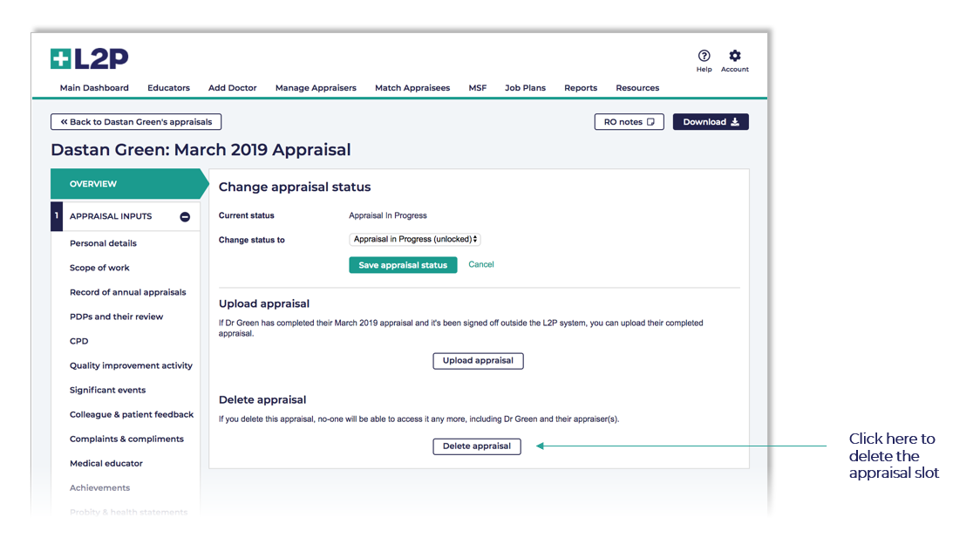Viewport: 980px width, 538px height.
Task: Open the Manage Appraisers menu
Action: pyautogui.click(x=316, y=88)
